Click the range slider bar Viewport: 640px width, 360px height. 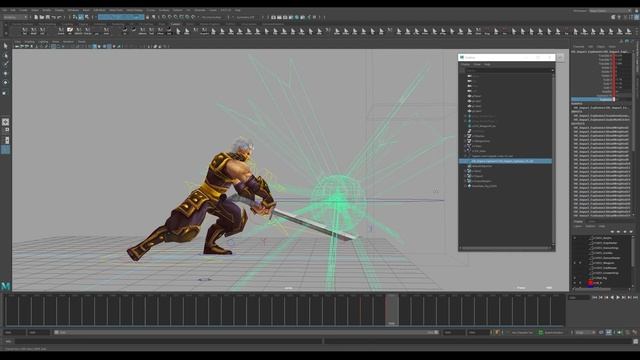point(247,333)
